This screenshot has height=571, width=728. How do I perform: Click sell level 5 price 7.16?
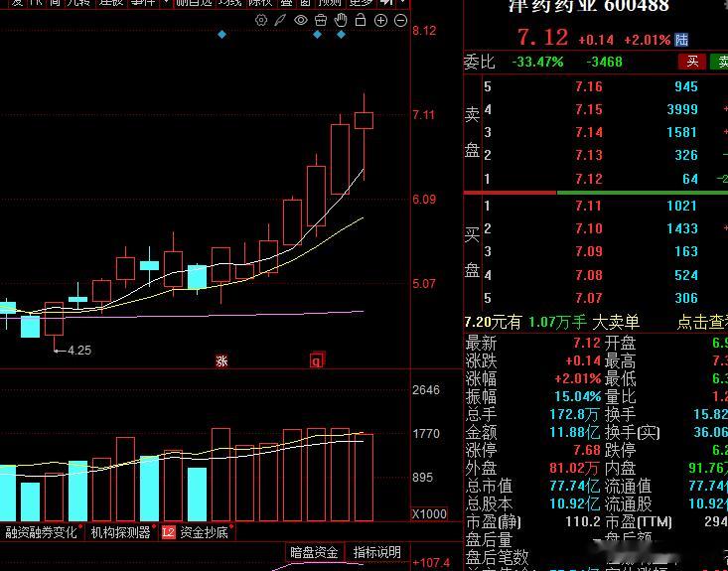589,86
